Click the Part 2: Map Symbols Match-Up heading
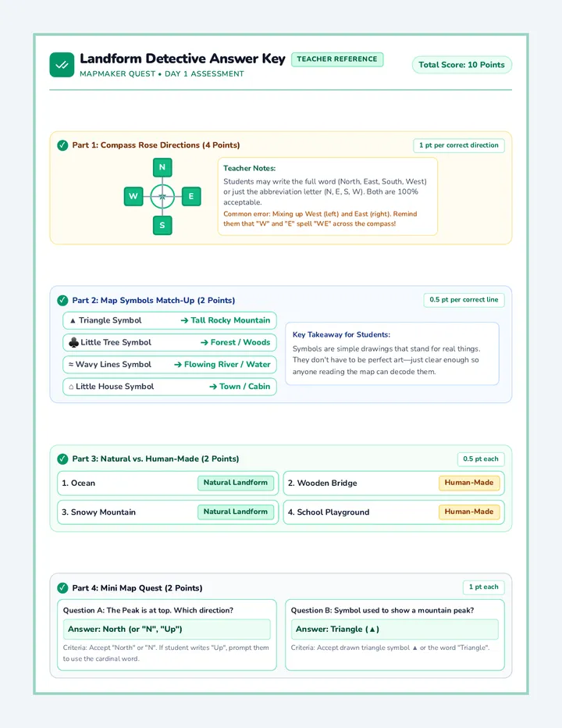562x728 pixels. (154, 301)
